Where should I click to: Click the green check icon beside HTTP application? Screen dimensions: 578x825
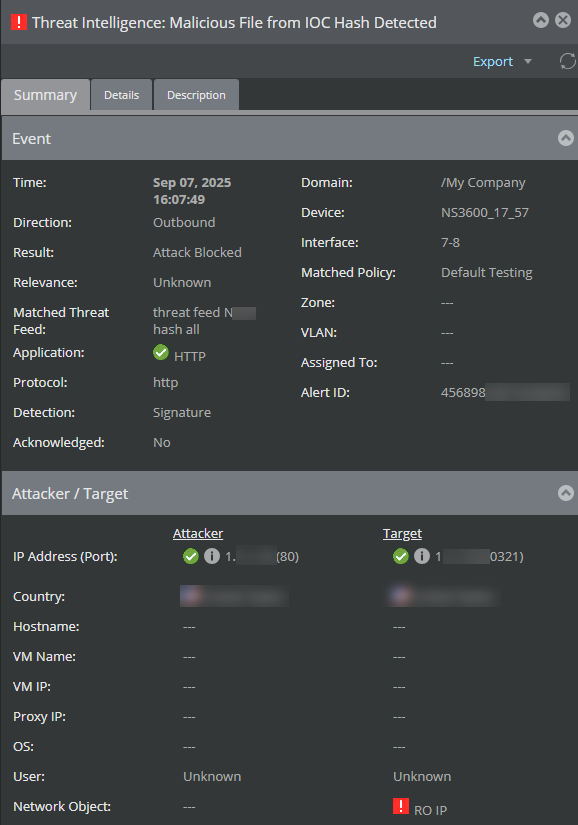pos(161,352)
